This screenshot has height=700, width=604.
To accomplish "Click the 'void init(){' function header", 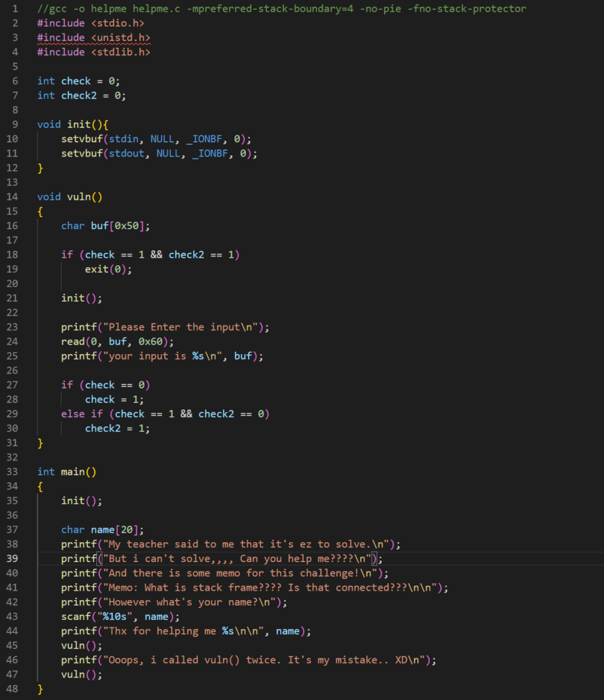I will click(72, 124).
